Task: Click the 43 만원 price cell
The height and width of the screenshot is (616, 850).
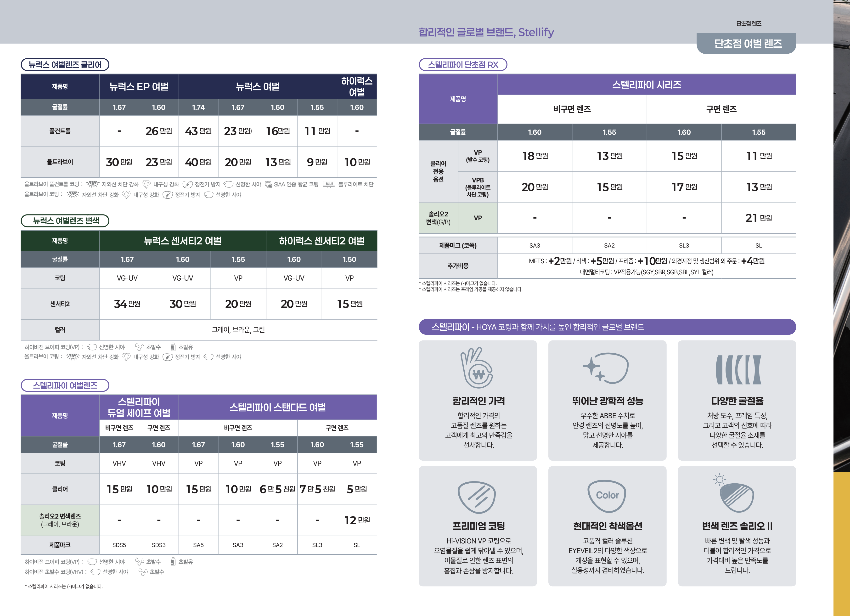Action: [x=198, y=131]
